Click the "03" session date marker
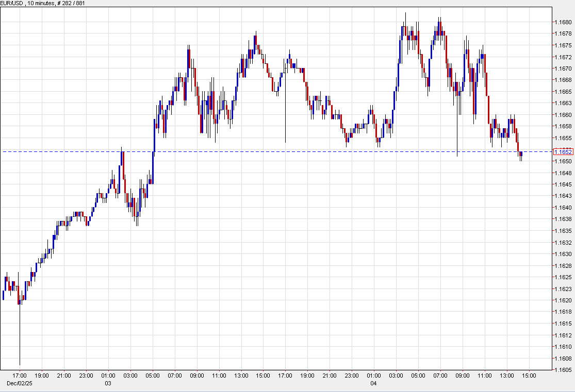The image size is (575, 392). point(107,384)
